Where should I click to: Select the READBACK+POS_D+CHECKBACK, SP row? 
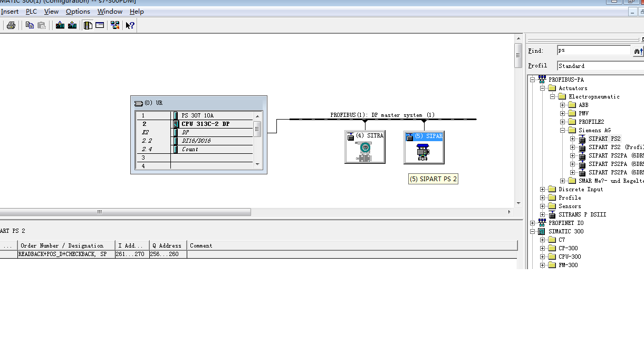(258, 254)
